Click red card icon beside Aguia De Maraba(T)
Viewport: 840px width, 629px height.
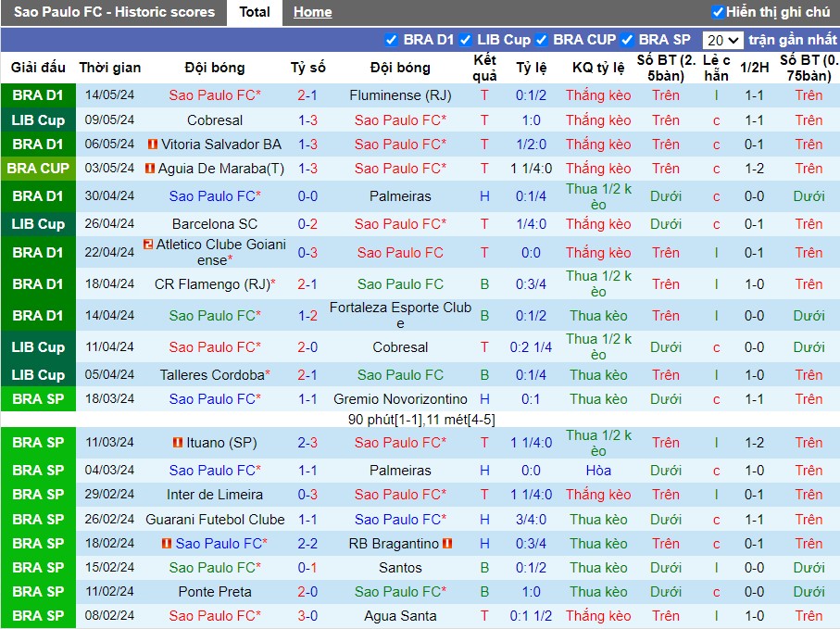pyautogui.click(x=150, y=169)
